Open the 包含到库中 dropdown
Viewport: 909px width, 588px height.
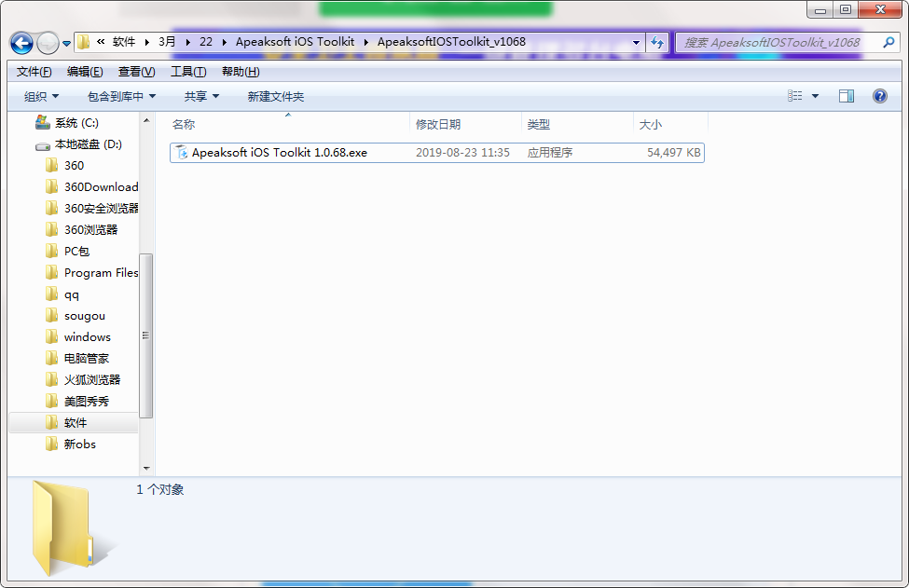pyautogui.click(x=121, y=97)
